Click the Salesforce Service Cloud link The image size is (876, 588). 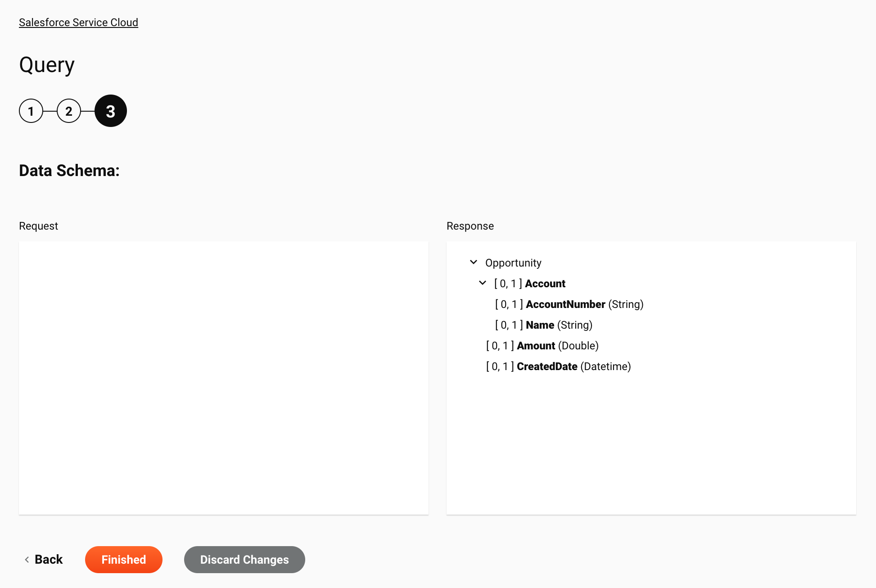pos(78,23)
